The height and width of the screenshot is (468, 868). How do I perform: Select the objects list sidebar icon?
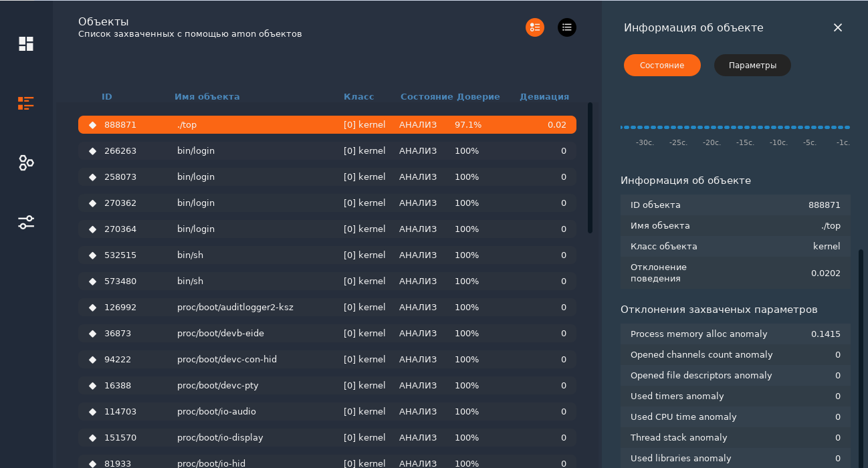pos(26,103)
